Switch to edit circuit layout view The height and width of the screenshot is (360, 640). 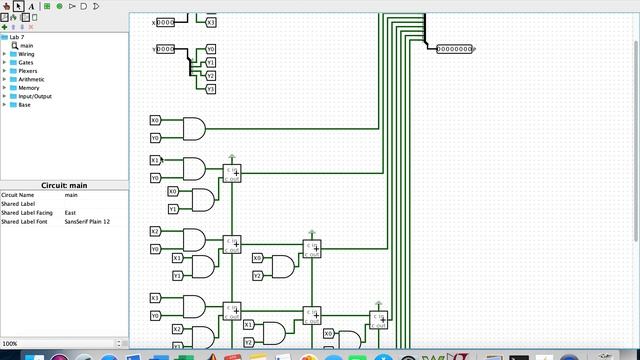coord(25,17)
